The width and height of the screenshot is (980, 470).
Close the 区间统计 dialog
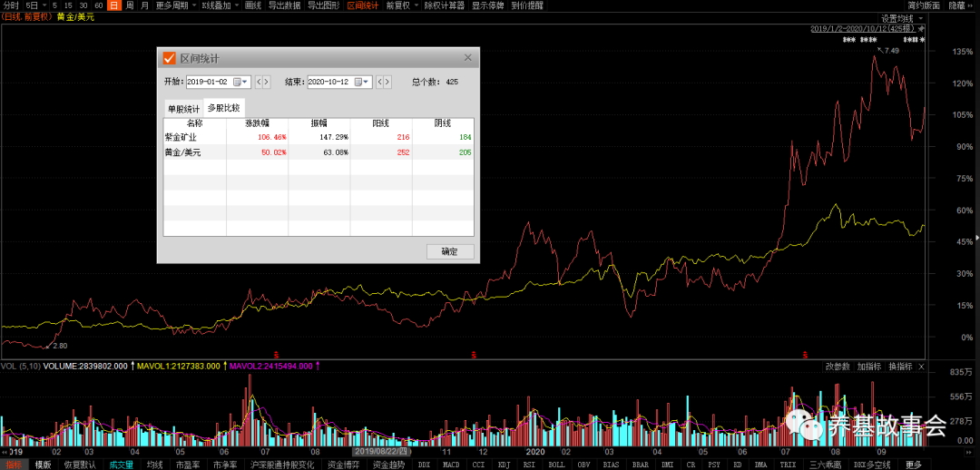coord(467,57)
